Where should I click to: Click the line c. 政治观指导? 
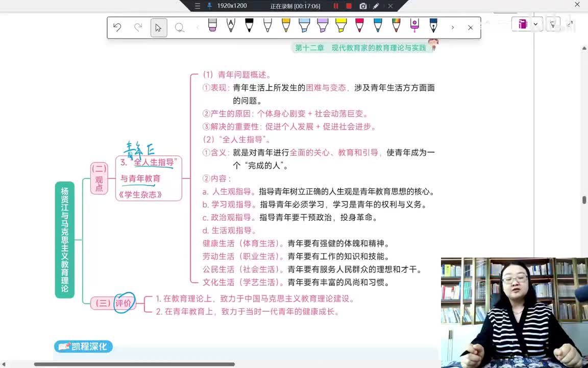[290, 217]
